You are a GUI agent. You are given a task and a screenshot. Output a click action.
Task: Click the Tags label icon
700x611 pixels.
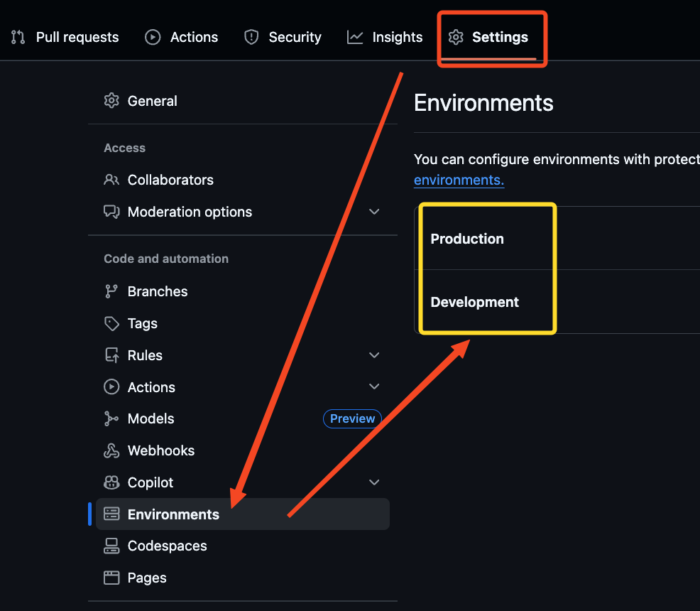coord(111,323)
